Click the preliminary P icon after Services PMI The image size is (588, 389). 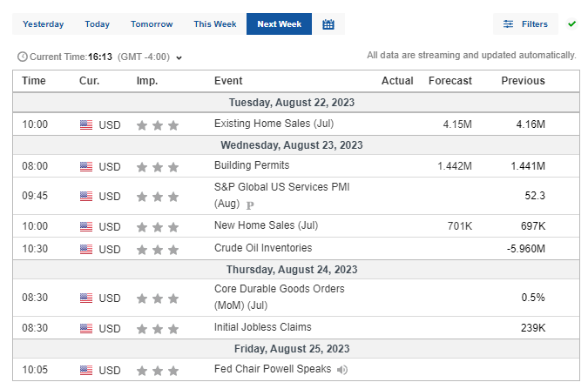click(250, 205)
